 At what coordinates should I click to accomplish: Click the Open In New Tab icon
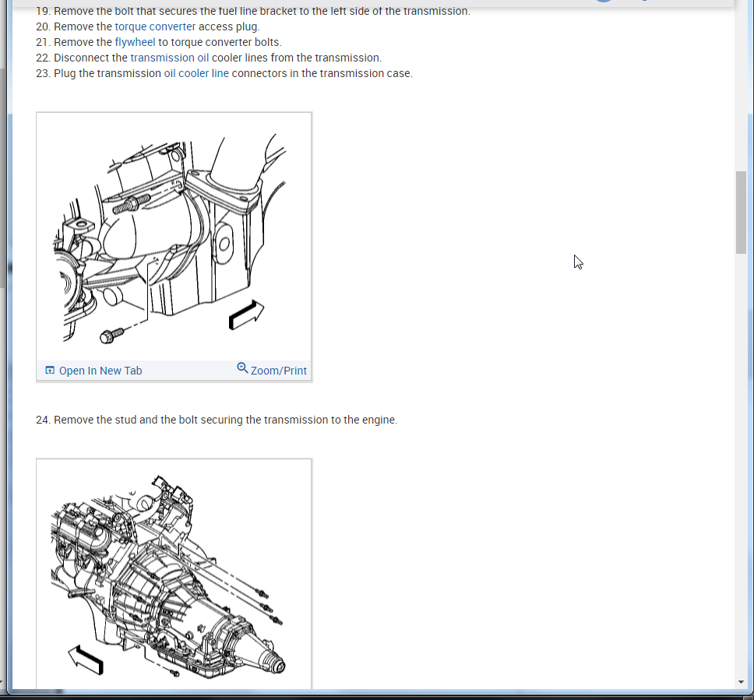pos(50,370)
